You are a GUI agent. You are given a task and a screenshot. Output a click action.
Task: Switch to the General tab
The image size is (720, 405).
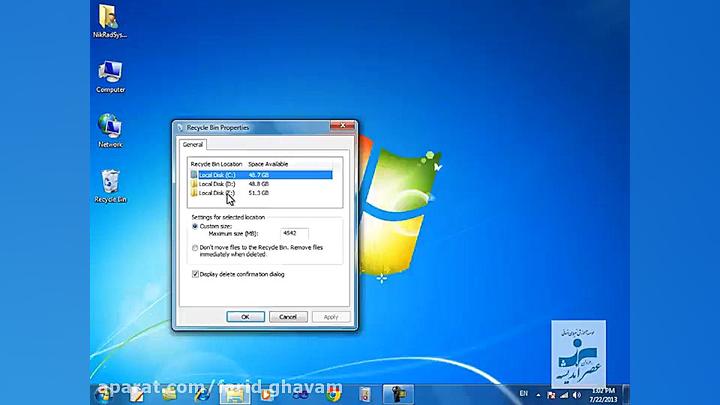click(192, 144)
